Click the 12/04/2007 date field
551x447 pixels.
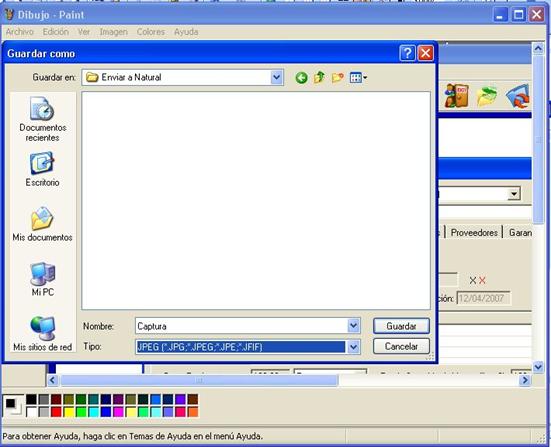click(483, 298)
